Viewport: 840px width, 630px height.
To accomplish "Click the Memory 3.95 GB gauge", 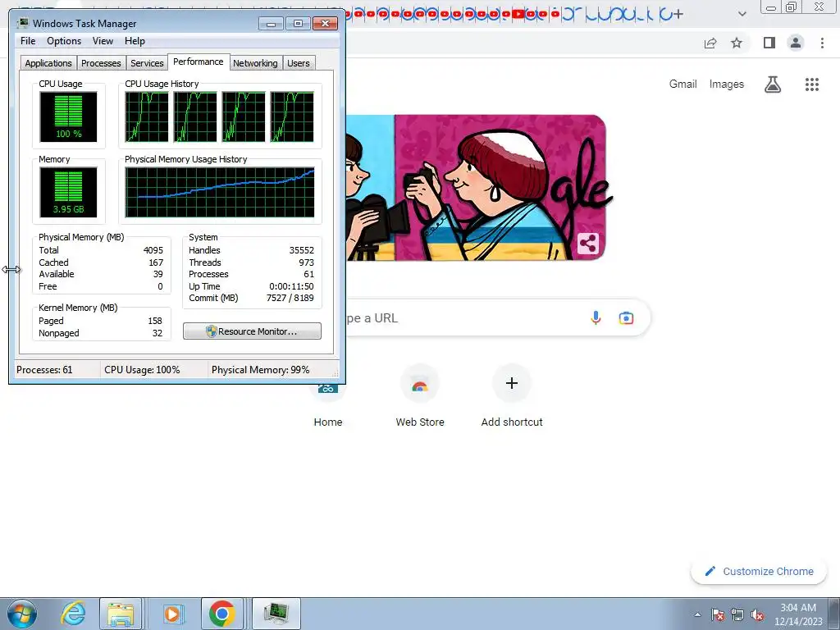I will [x=68, y=192].
